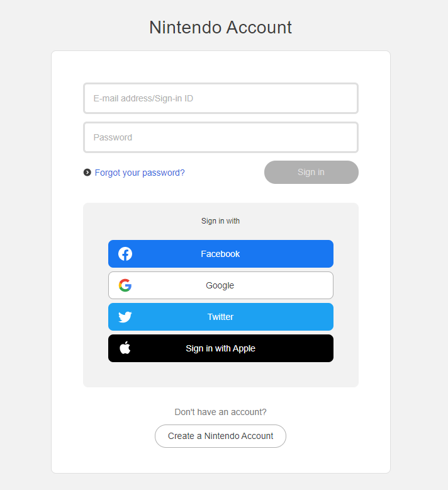The height and width of the screenshot is (490, 448).
Task: Click the 'Don't have an account?' text
Action: click(x=220, y=412)
